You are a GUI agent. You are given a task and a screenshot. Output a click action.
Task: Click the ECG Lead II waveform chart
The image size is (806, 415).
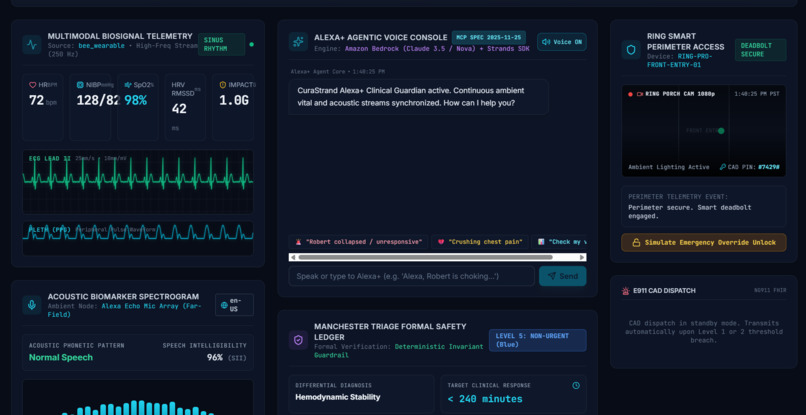pyautogui.click(x=138, y=182)
